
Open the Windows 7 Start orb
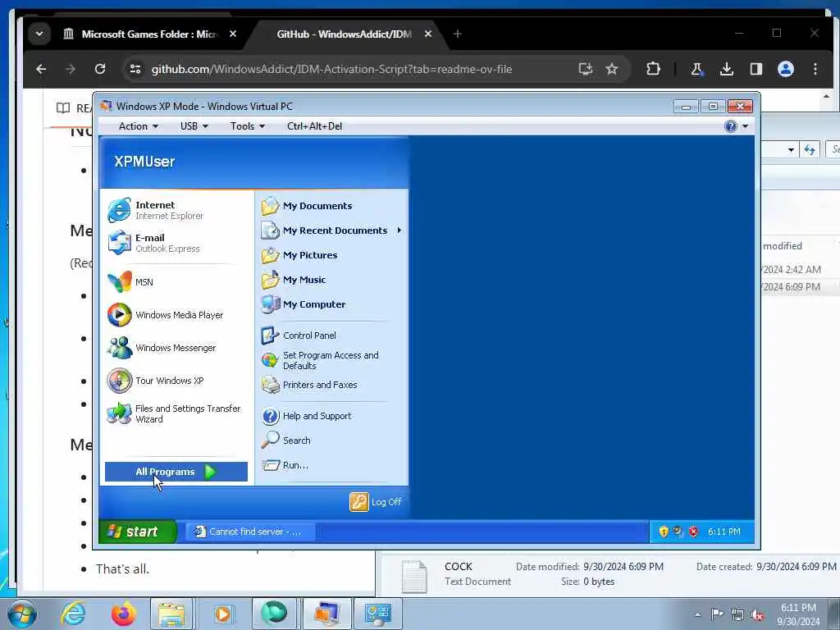(22, 614)
